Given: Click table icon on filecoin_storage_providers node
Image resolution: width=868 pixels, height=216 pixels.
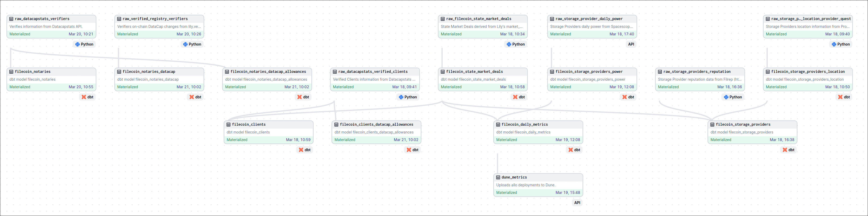Looking at the screenshot, I should click(712, 125).
